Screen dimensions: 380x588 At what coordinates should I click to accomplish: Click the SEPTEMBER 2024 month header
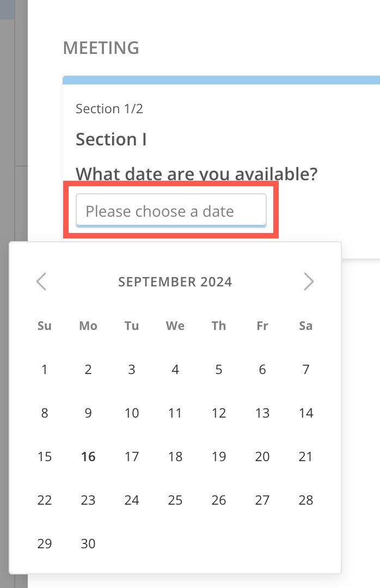175,281
